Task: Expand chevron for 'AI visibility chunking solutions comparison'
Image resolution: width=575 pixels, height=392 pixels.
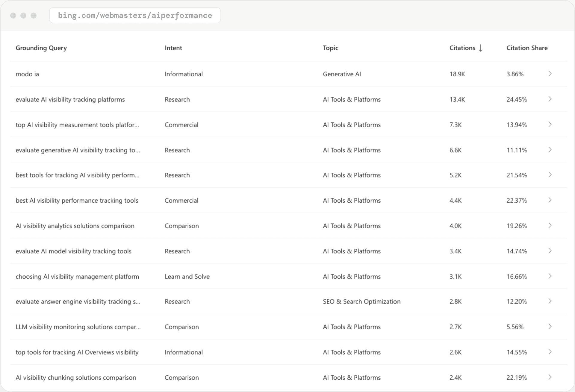Action: click(550, 377)
